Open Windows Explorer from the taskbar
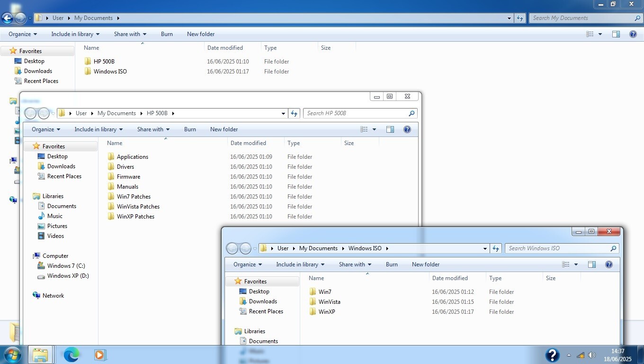644x364 pixels. pos(40,355)
